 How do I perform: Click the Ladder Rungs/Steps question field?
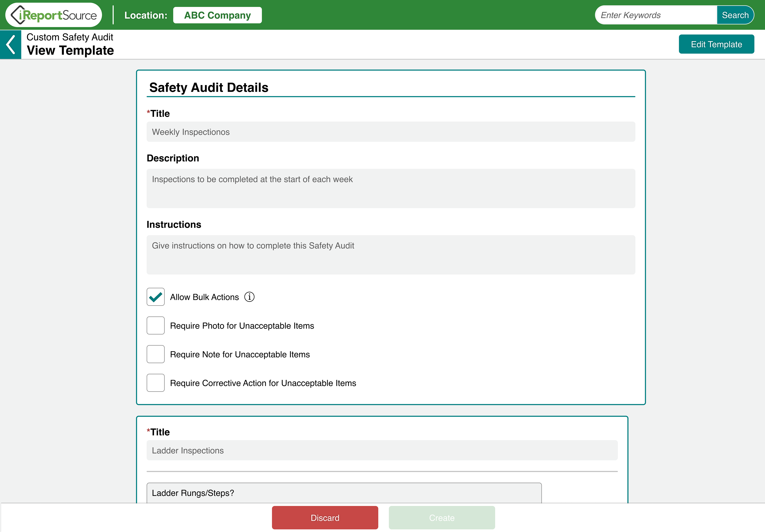[344, 493]
